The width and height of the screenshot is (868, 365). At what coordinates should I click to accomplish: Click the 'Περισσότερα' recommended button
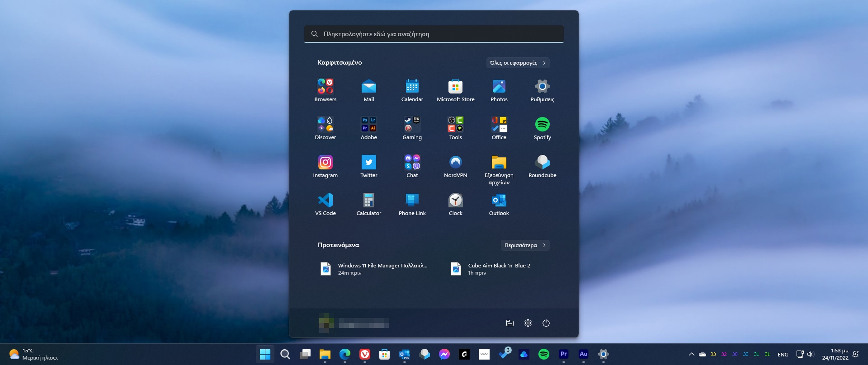click(x=524, y=245)
